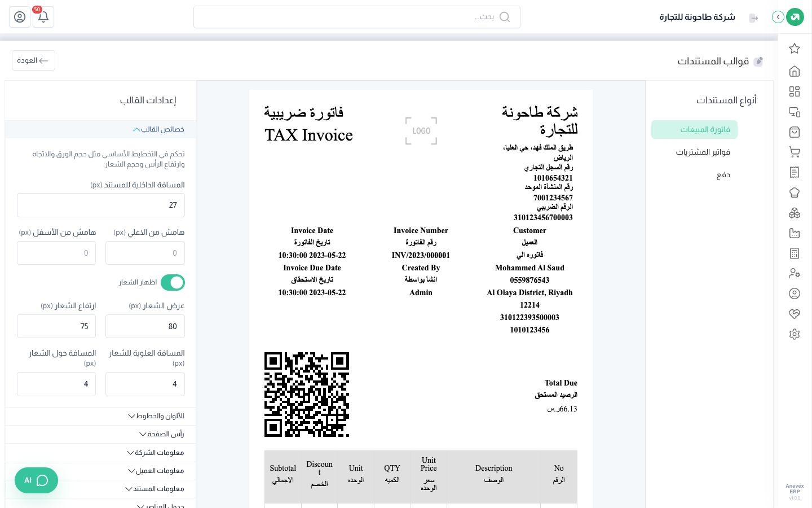Click the TAX Invoice title in preview
The width and height of the screenshot is (812, 508).
click(x=309, y=135)
